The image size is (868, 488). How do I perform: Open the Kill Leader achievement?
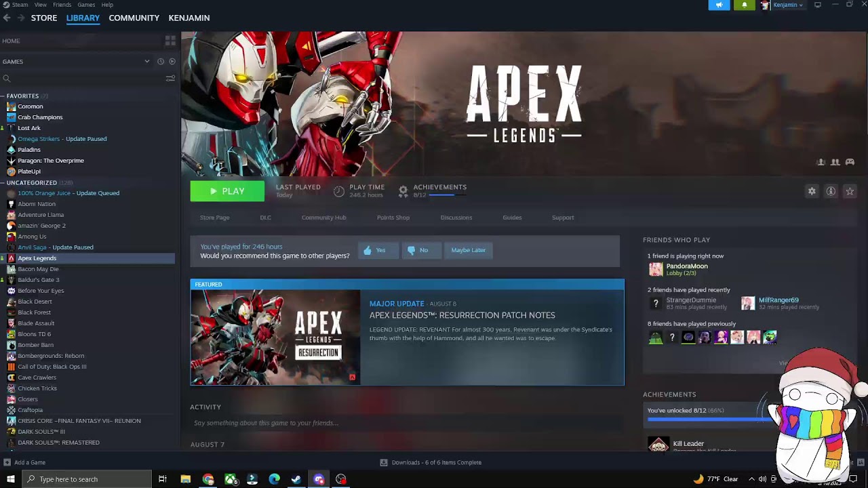(x=688, y=444)
